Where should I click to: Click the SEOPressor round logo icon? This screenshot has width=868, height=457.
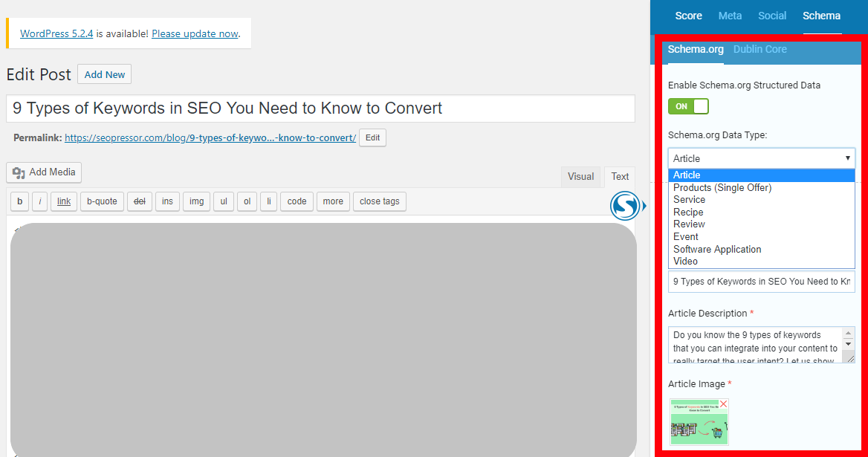tap(625, 206)
